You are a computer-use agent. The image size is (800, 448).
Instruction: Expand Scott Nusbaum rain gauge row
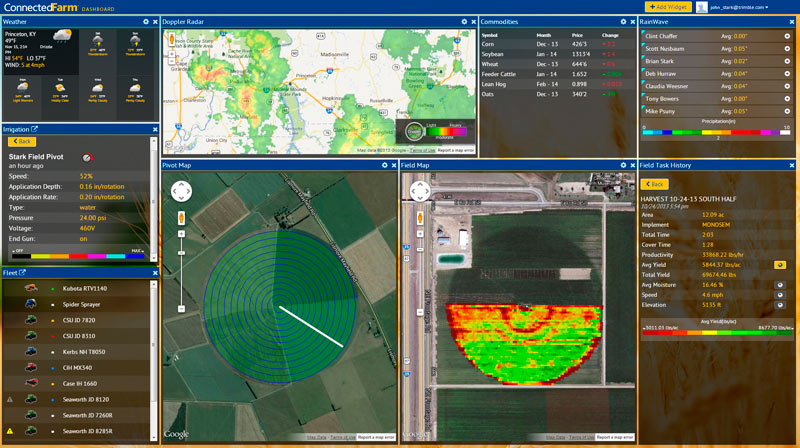[787, 48]
